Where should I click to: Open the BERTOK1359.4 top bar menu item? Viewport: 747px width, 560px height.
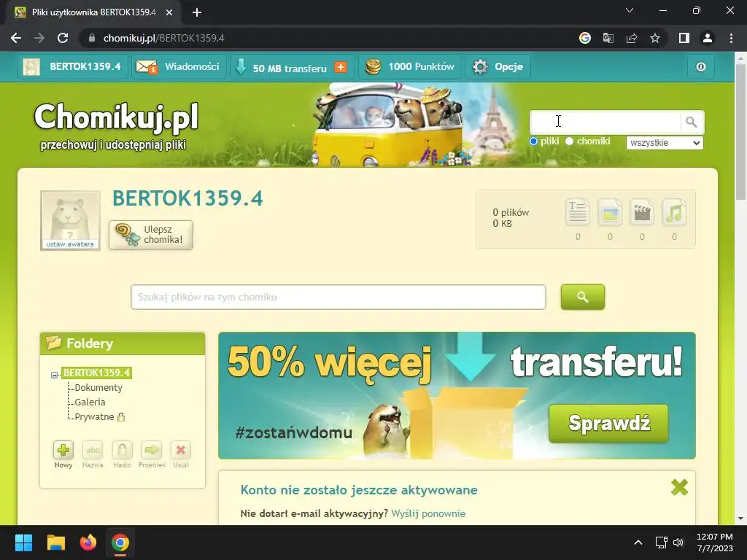tap(74, 66)
